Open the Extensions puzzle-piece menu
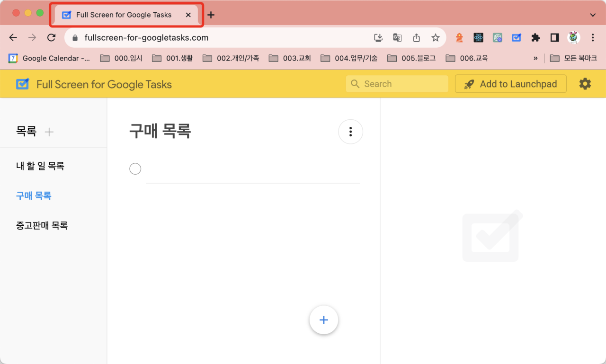 tap(535, 38)
